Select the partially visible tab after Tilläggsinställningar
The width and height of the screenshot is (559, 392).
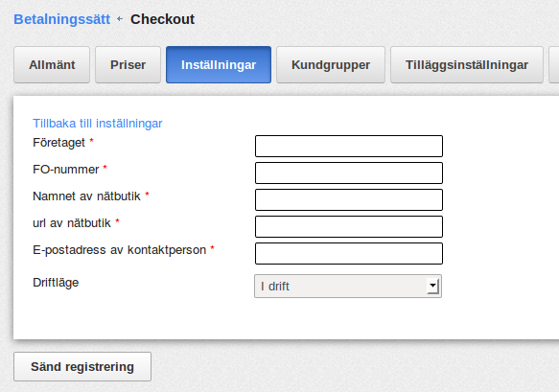click(x=554, y=65)
